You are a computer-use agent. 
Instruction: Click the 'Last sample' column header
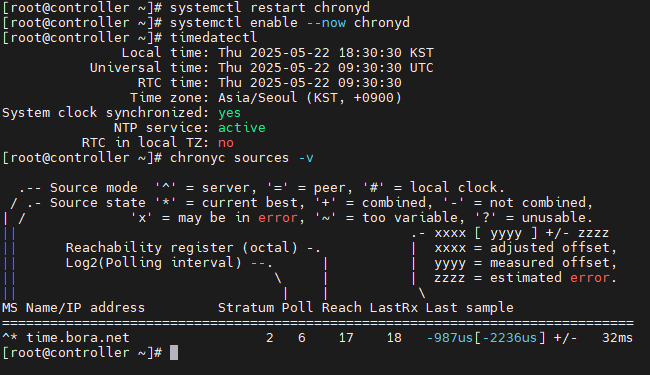point(469,308)
